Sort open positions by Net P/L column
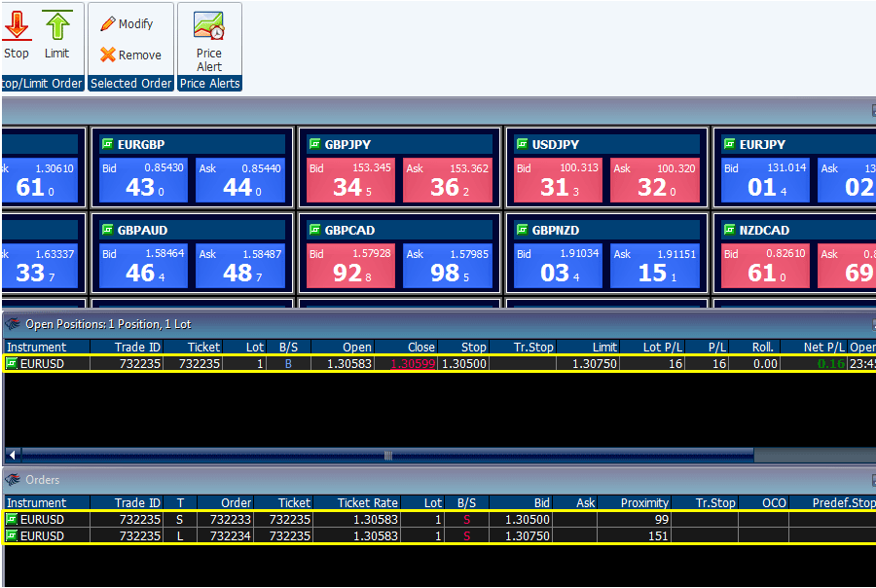This screenshot has width=876, height=588. pyautogui.click(x=820, y=347)
